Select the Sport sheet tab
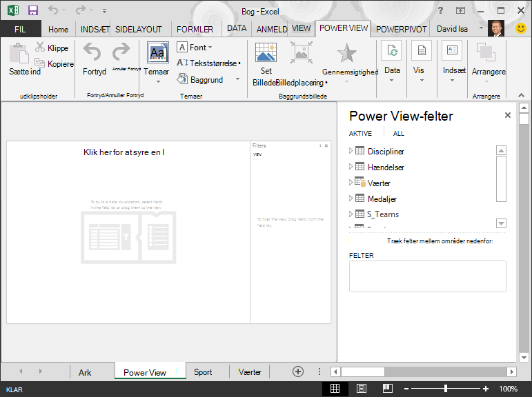This screenshot has width=532, height=397. pos(203,372)
